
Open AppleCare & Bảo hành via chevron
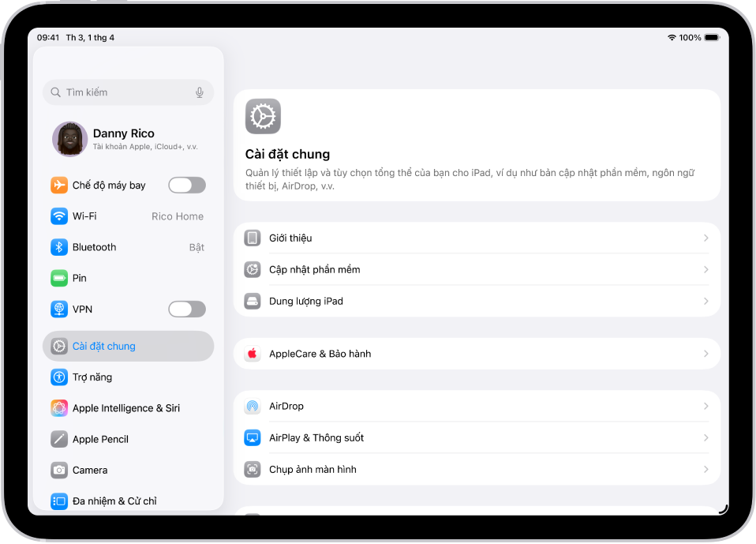tap(706, 353)
